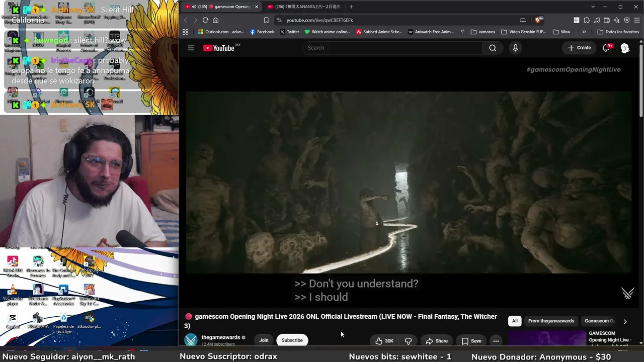Open YouTube notifications bell
The height and width of the screenshot is (362, 644).
point(606,48)
